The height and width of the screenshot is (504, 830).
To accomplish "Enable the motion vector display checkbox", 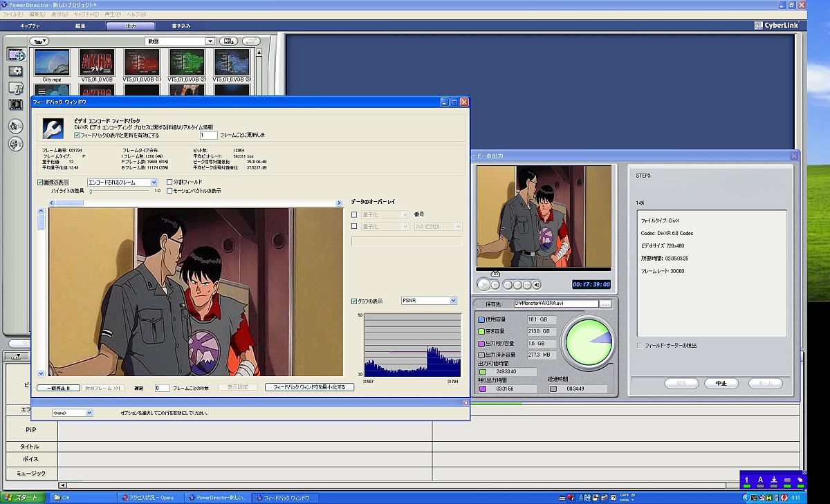I will point(169,191).
